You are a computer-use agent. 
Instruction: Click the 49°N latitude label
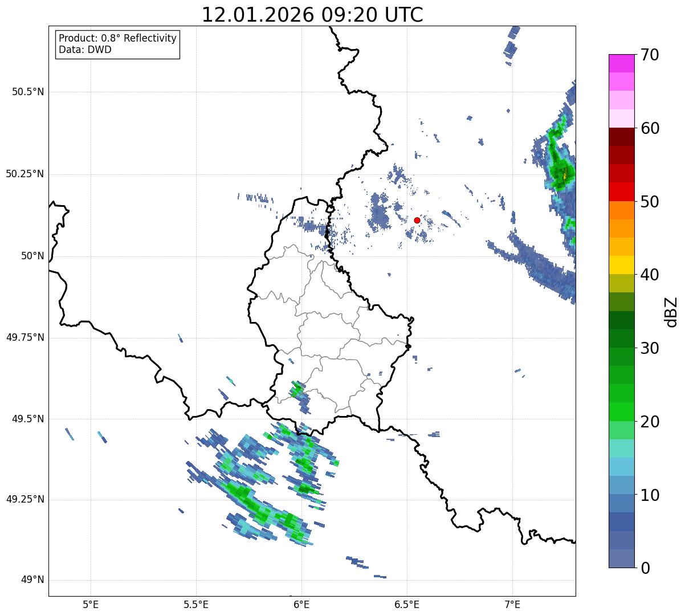point(32,580)
